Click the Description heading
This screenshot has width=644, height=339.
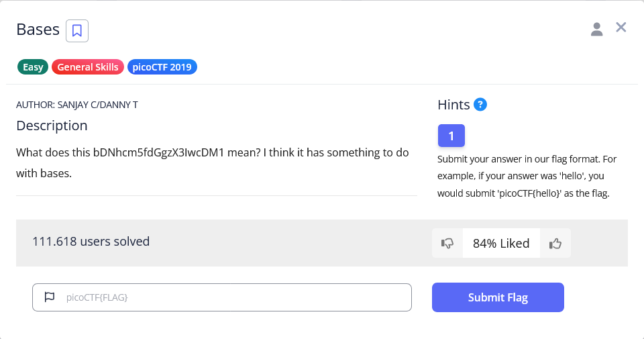(x=52, y=126)
